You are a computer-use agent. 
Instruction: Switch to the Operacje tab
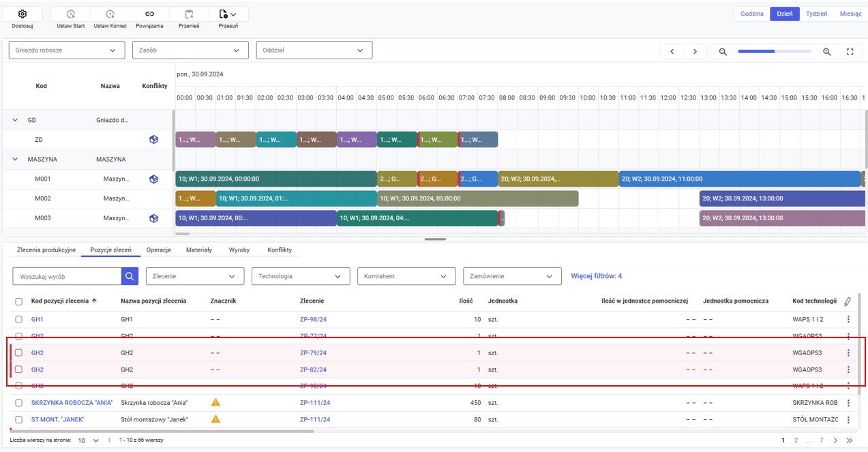(158, 250)
